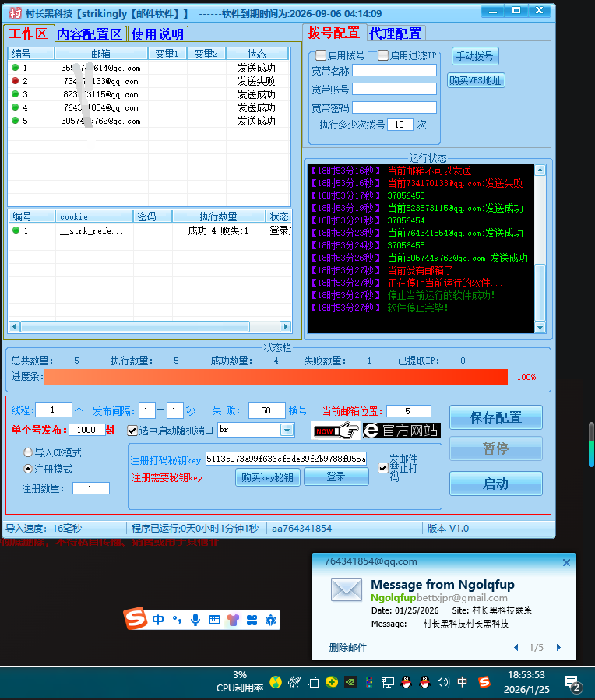
Task: Click the 注册打码秘钥key input field
Action: click(286, 459)
